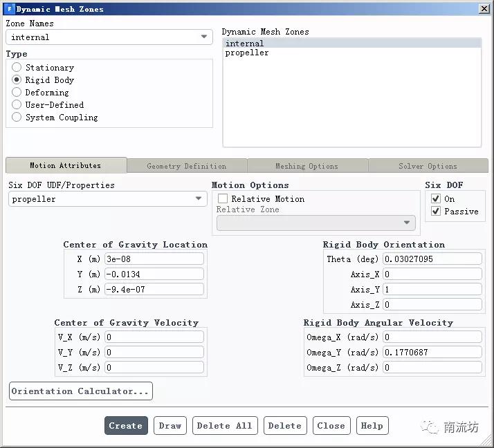Uncheck the Six DOF Passive option

[436, 211]
